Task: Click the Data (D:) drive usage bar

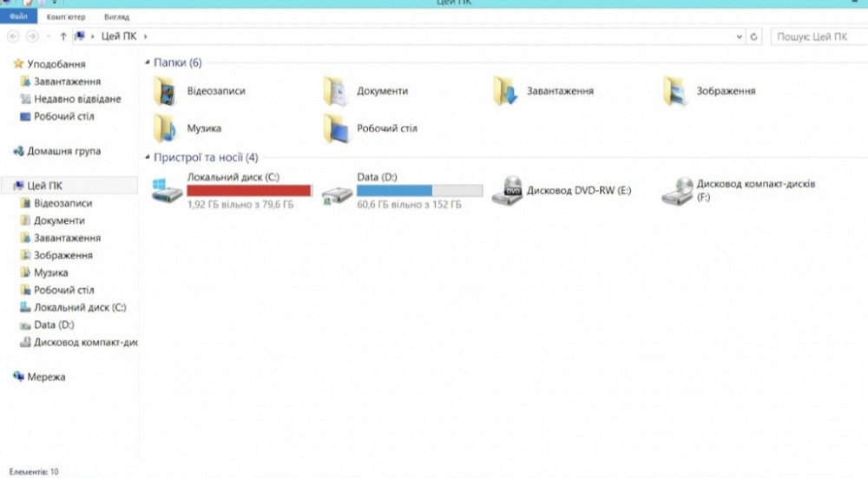Action: tap(419, 191)
